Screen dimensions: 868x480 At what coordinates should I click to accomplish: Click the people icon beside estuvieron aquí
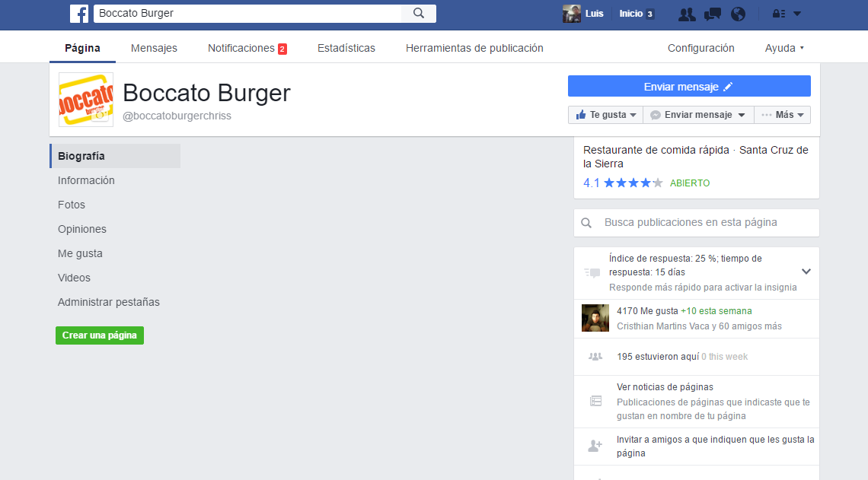[x=595, y=357]
